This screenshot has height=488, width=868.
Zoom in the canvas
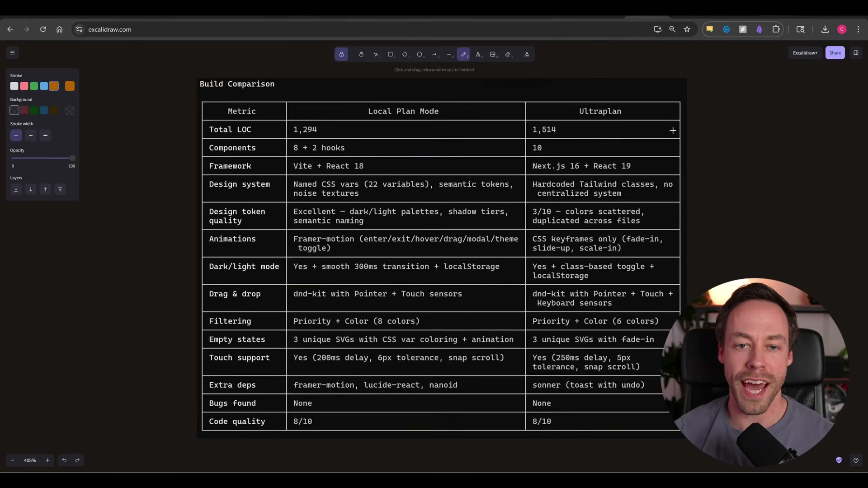[47, 460]
